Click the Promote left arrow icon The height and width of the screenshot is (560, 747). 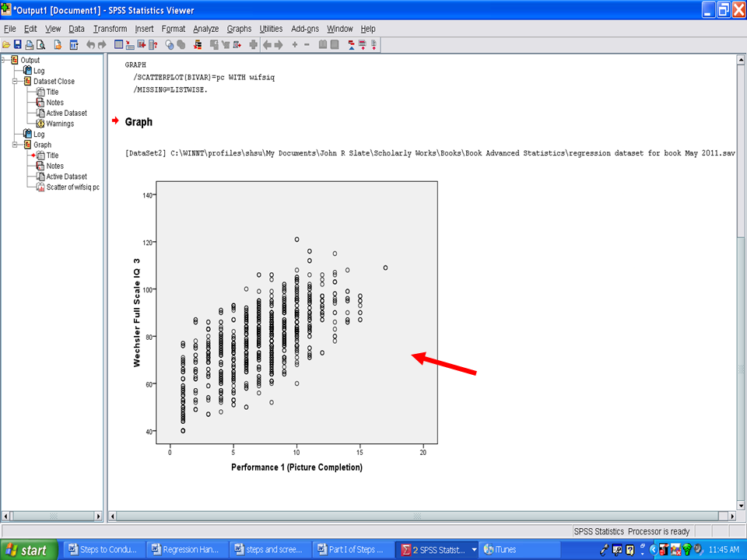[267, 45]
